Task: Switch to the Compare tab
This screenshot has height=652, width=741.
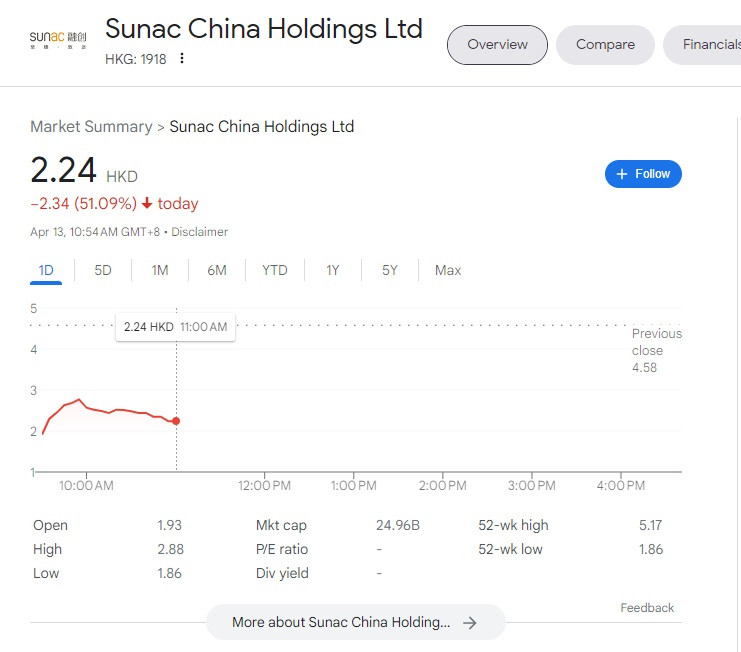Action: [x=605, y=45]
